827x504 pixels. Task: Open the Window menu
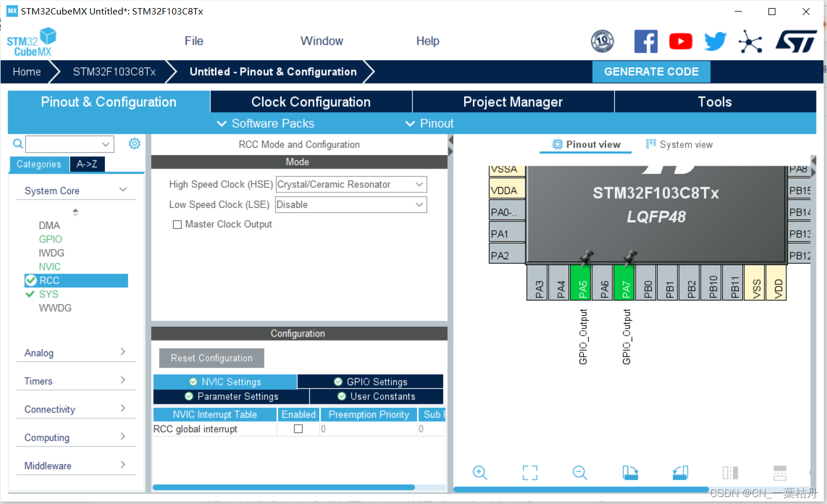pyautogui.click(x=322, y=41)
